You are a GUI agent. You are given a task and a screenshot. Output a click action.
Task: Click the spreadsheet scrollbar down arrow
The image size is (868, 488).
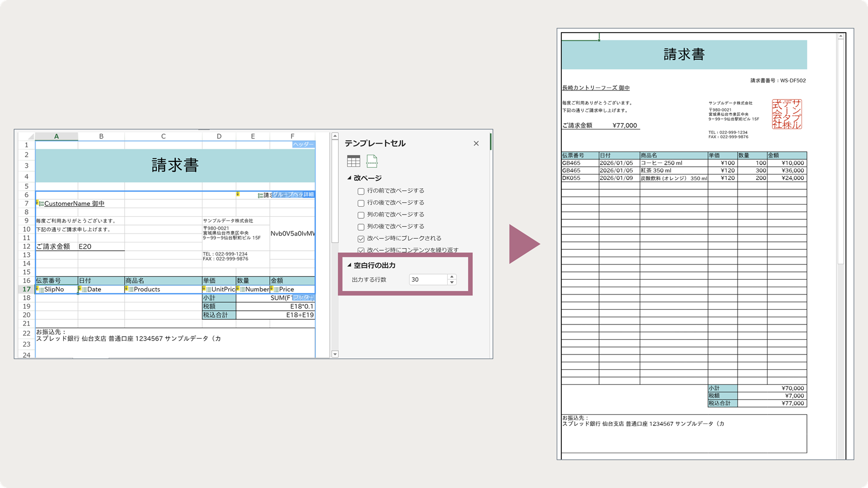(x=335, y=354)
